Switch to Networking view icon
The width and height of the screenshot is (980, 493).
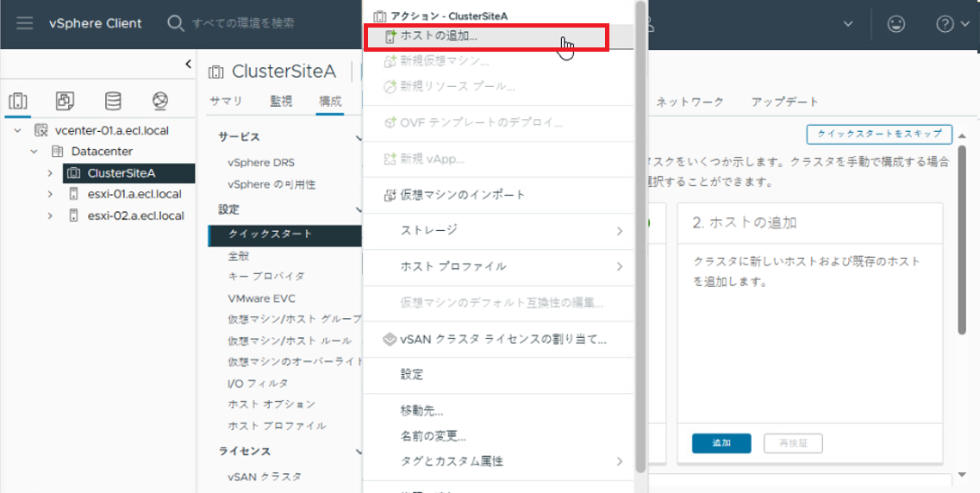click(160, 101)
